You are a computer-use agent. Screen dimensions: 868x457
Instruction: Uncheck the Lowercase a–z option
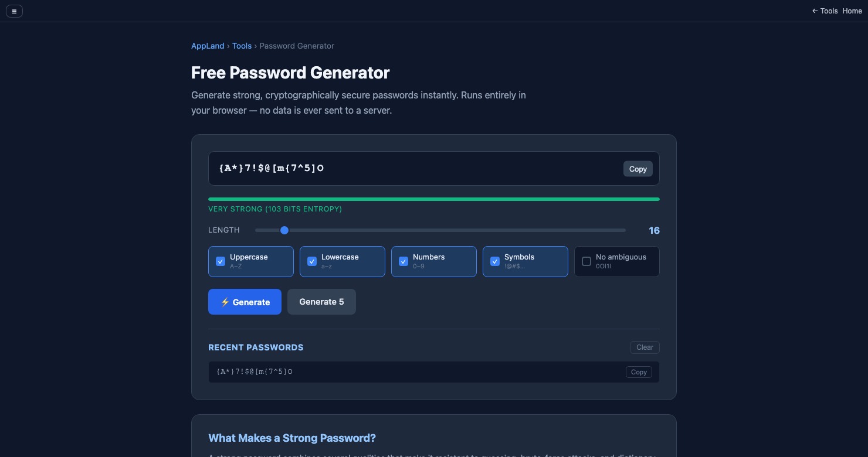click(x=312, y=261)
